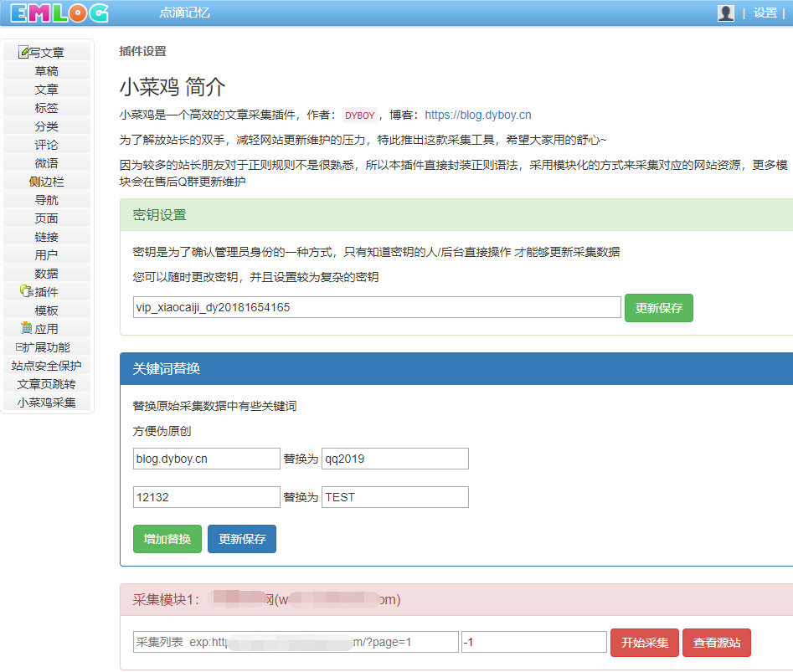
Task: Open 链接 in the sidebar
Action: [x=47, y=237]
